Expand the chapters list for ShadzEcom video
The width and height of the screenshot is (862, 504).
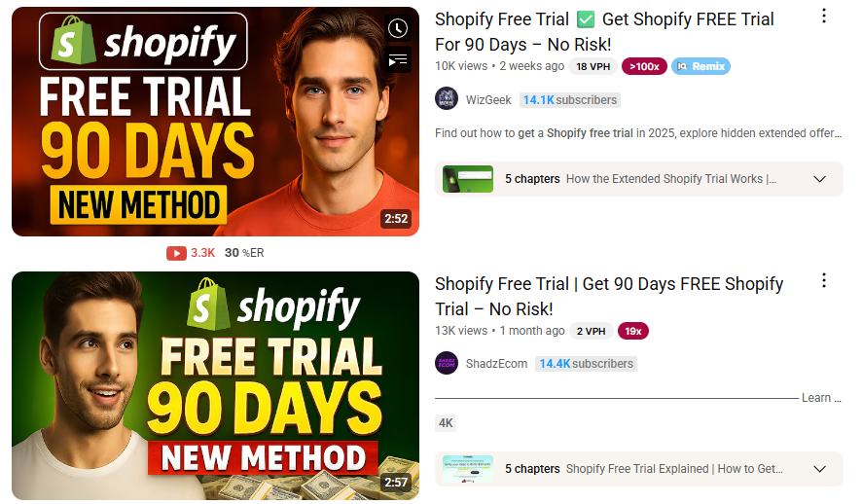click(819, 469)
